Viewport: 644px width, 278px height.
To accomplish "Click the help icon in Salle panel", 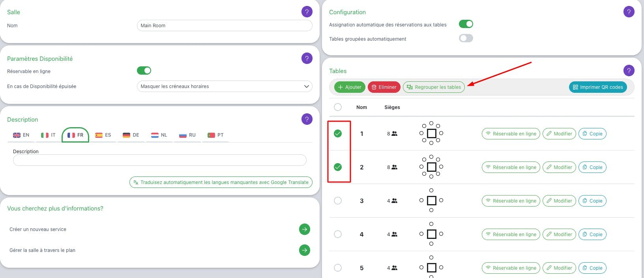I will [307, 12].
